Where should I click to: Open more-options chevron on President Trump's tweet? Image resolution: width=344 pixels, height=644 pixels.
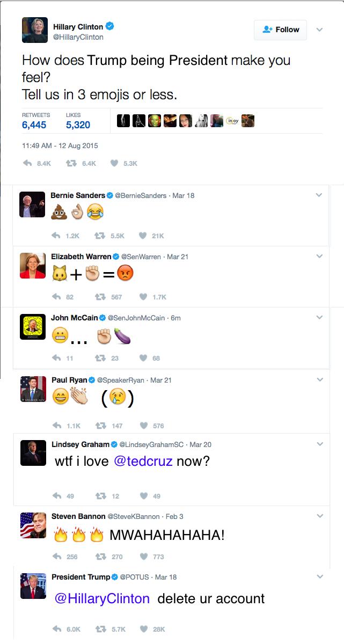point(319,577)
